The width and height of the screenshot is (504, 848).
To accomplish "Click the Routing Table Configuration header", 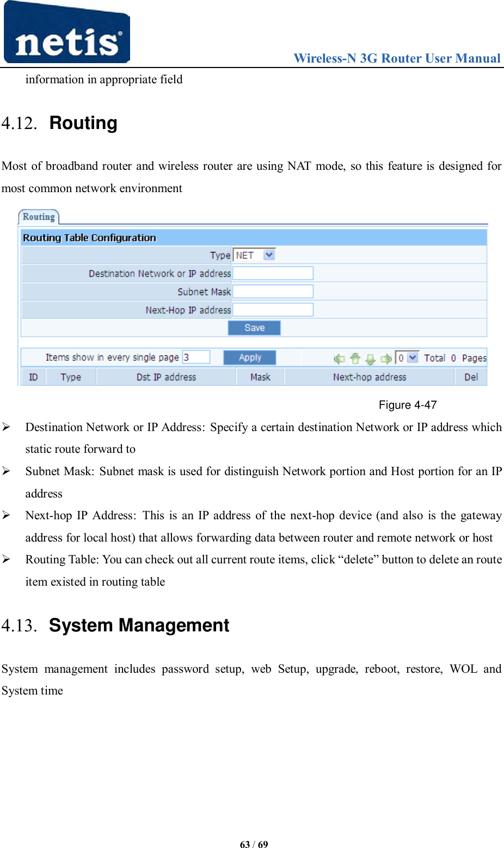I will (89, 237).
